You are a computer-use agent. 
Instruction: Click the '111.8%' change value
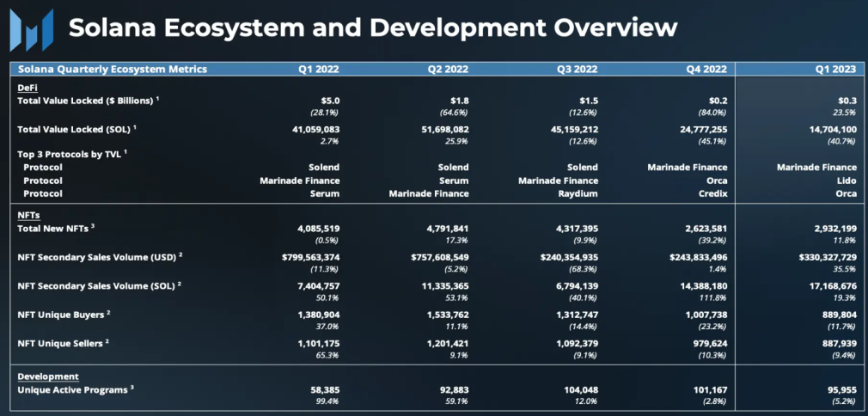[x=715, y=298]
